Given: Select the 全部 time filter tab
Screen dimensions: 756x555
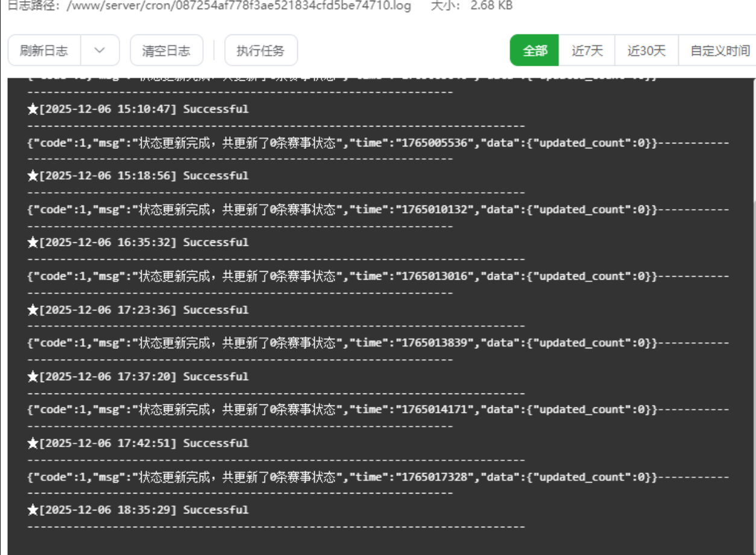Looking at the screenshot, I should (x=535, y=51).
